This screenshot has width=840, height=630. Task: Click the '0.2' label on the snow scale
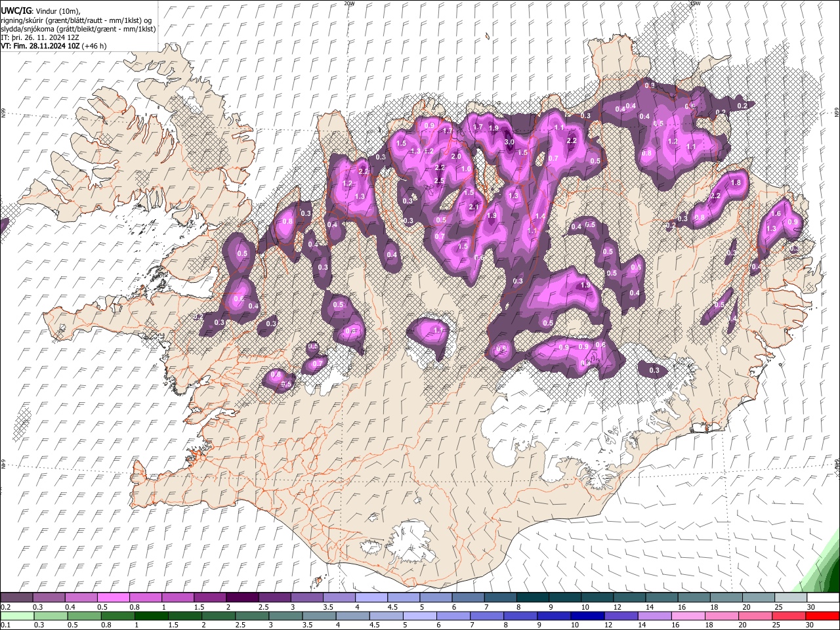pyautogui.click(x=5, y=607)
